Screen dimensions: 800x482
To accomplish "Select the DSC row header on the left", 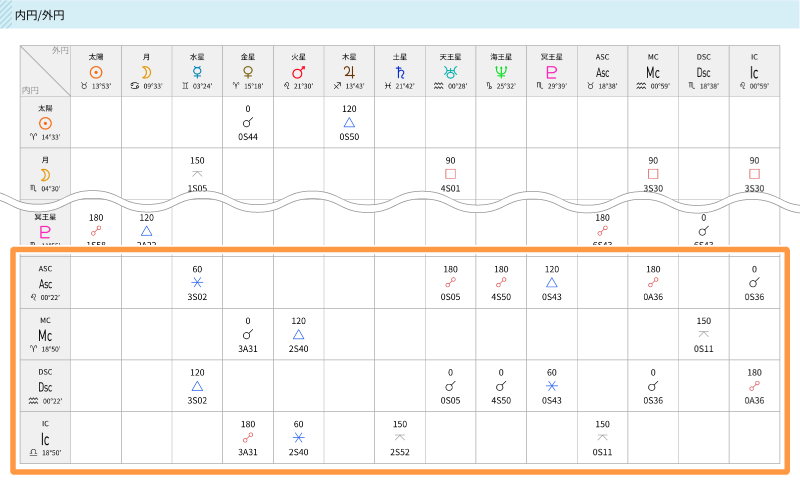I will (x=45, y=386).
